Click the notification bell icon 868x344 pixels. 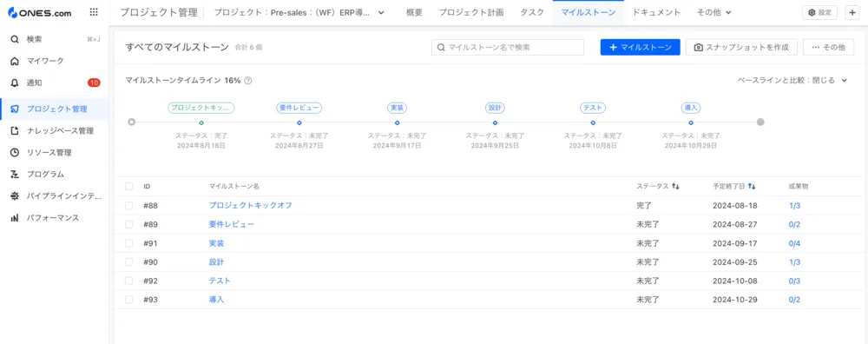point(15,83)
